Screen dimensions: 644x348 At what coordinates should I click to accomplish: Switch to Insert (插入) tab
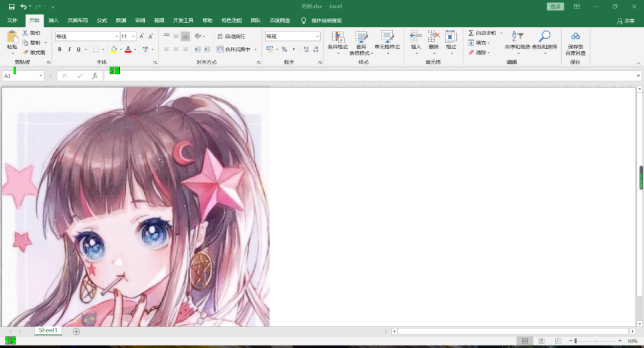click(x=54, y=20)
